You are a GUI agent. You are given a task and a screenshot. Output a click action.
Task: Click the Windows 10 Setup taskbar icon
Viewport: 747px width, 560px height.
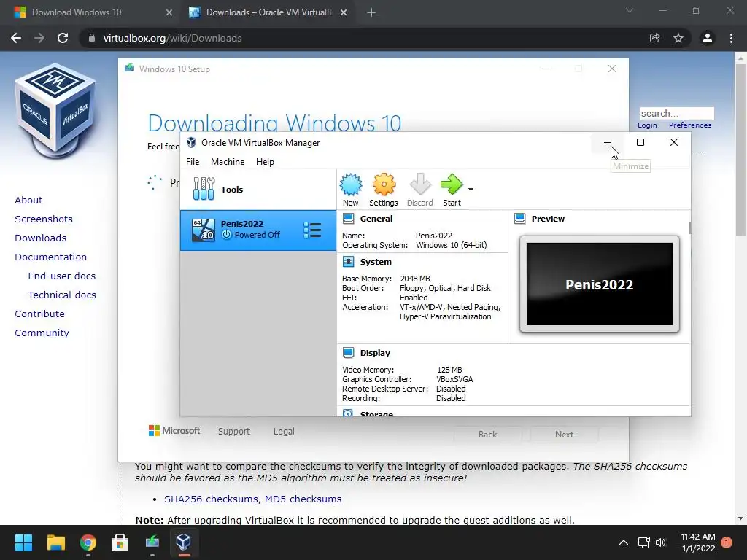point(152,542)
